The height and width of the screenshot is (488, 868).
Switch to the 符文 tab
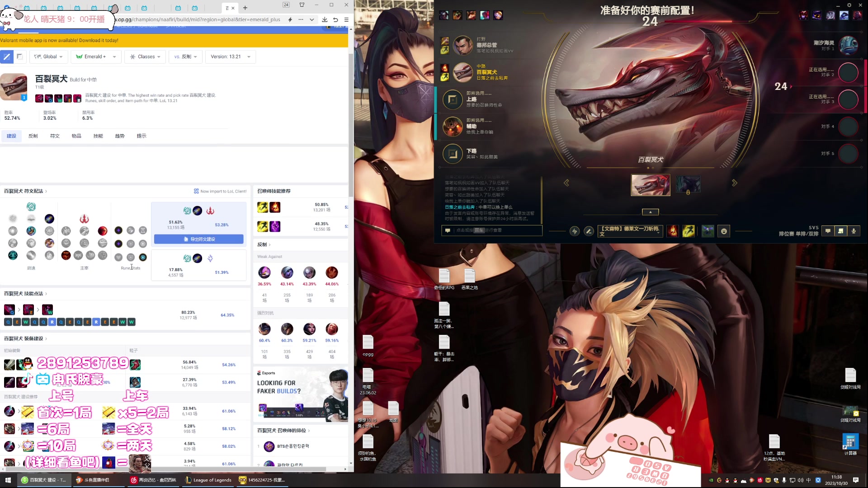click(x=55, y=136)
